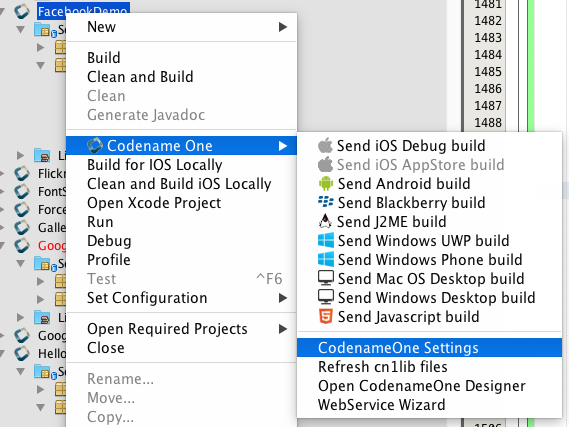
Task: Launch the WebService Wizard
Action: 430,405
